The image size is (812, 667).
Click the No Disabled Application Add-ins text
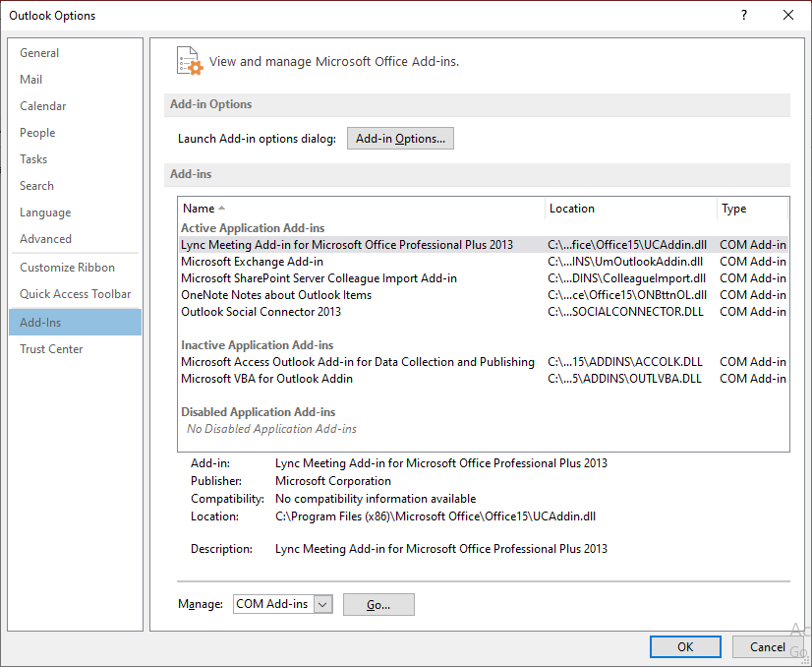272,429
